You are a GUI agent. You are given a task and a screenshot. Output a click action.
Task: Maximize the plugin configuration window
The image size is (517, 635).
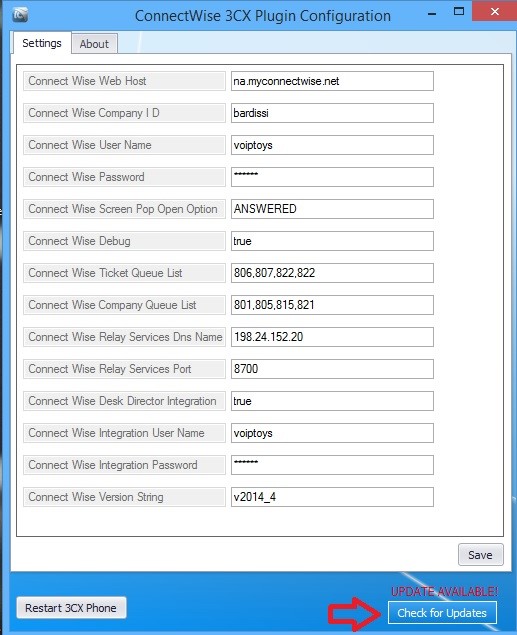[459, 12]
